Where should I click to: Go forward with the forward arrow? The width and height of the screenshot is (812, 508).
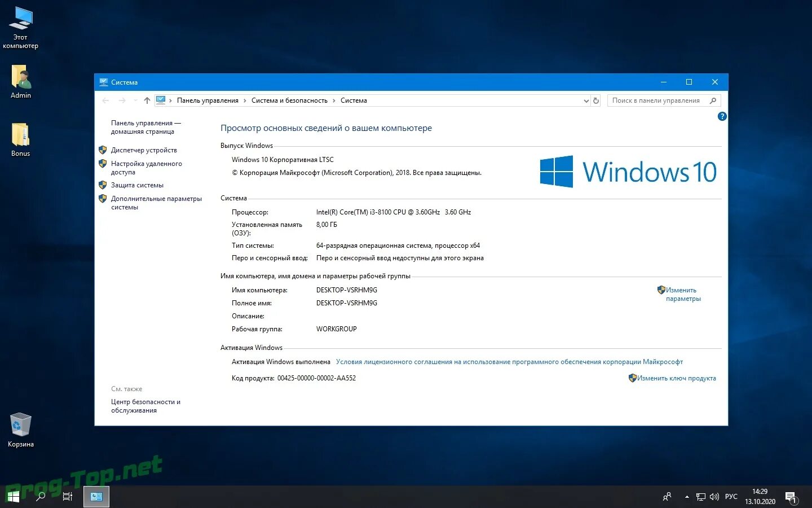click(122, 100)
